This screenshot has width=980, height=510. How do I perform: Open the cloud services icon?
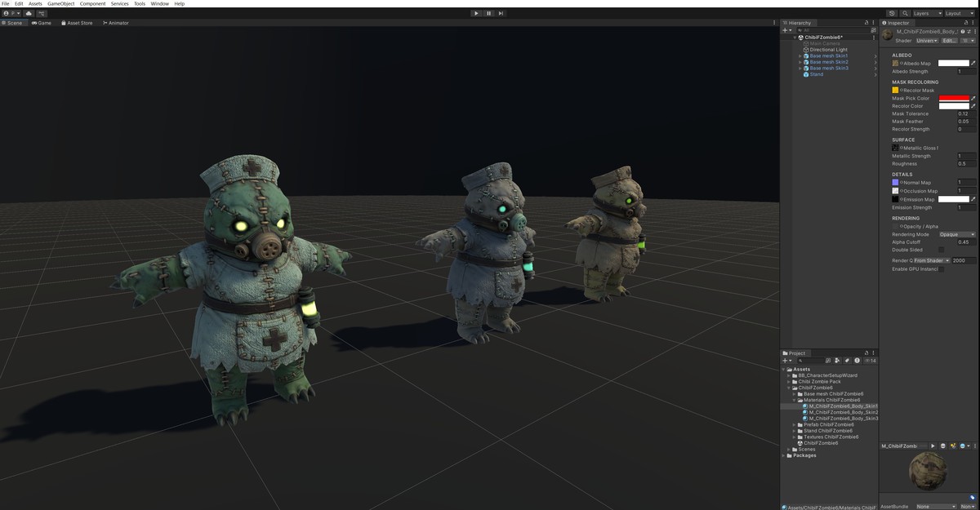click(29, 13)
